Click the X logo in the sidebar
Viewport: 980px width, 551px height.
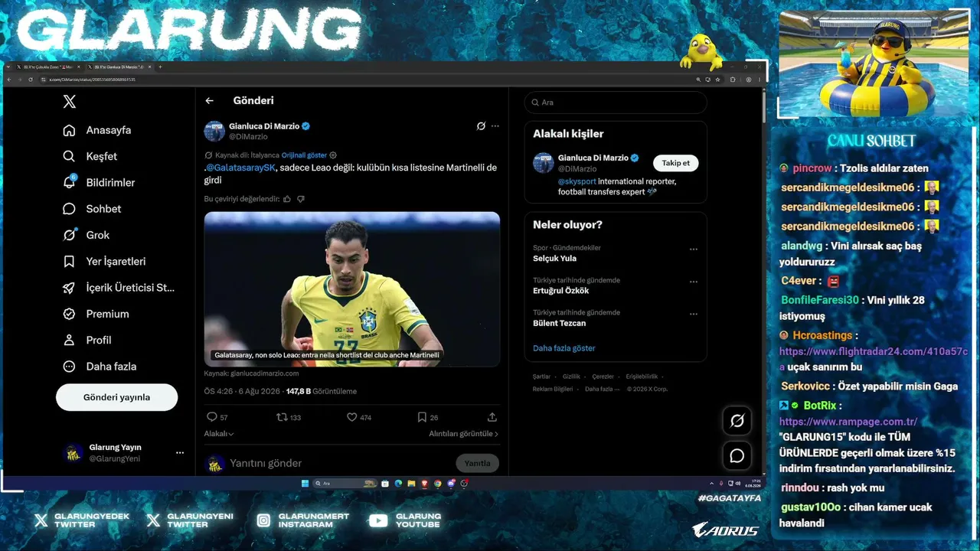[70, 102]
